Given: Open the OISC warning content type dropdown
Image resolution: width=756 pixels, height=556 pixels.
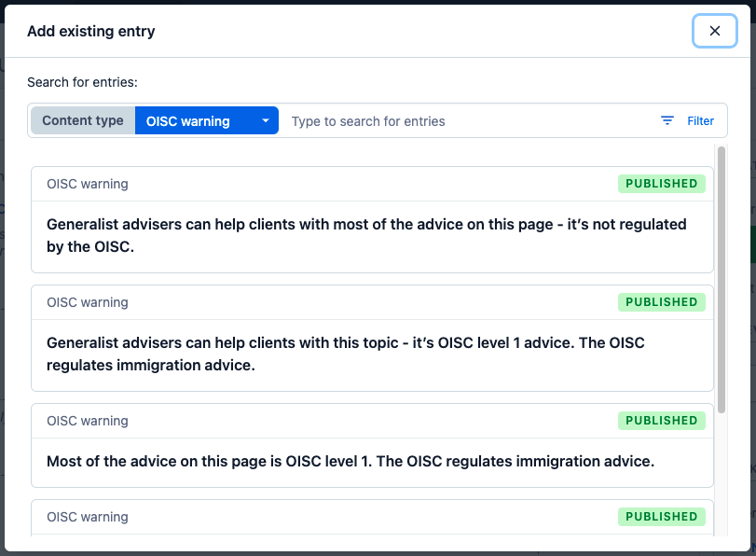Looking at the screenshot, I should click(206, 120).
